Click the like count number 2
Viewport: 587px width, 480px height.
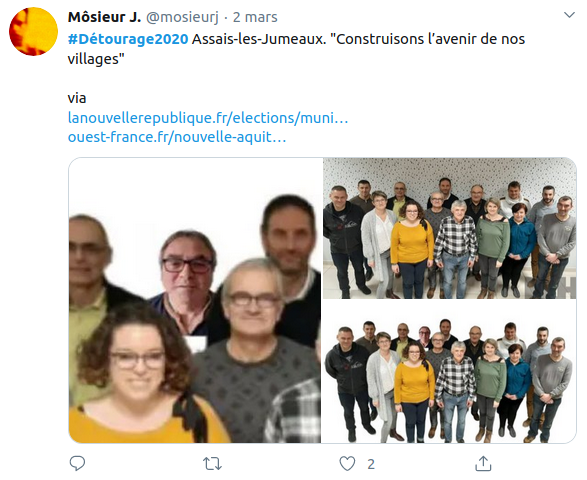371,464
